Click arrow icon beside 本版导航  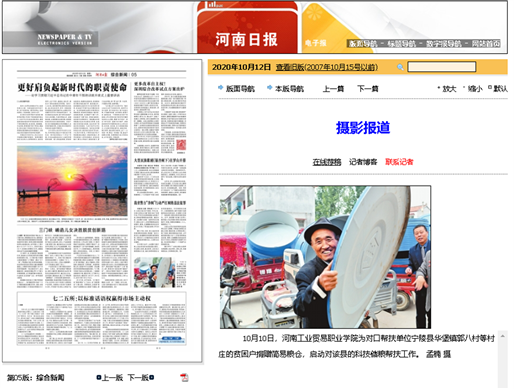(269, 88)
